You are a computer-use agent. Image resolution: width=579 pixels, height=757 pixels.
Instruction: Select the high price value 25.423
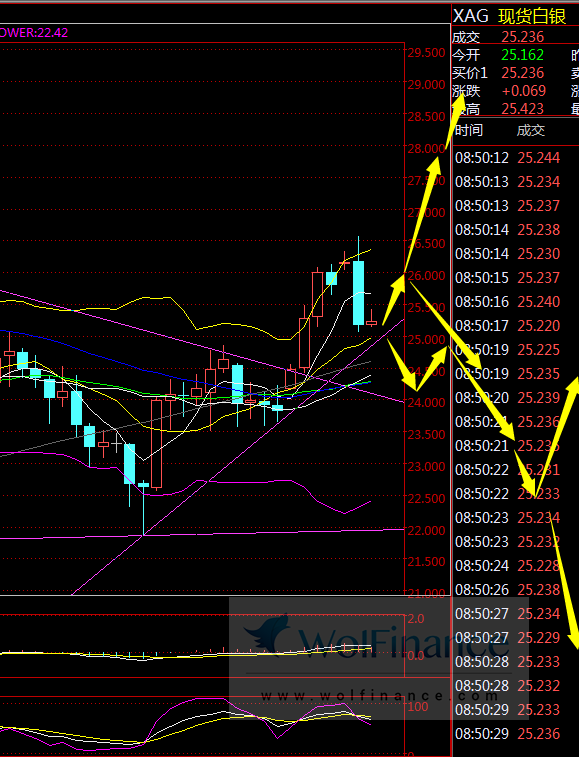523,109
